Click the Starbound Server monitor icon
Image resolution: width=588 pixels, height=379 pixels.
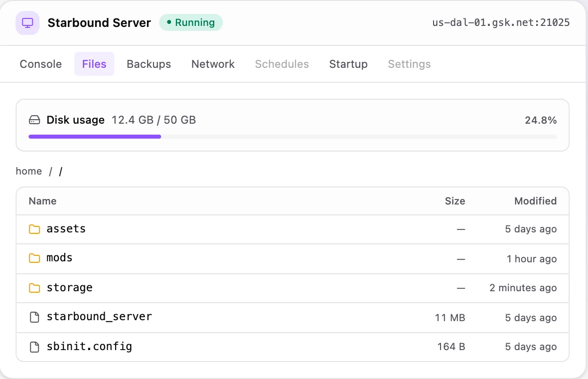point(27,23)
